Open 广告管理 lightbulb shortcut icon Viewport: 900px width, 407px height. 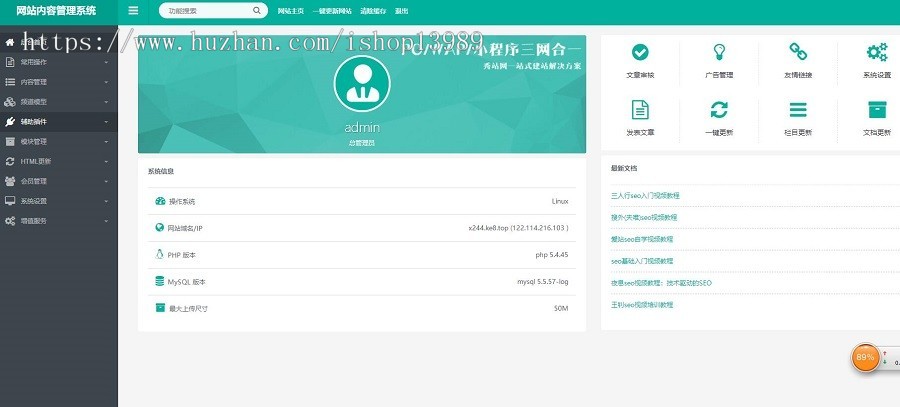point(719,52)
